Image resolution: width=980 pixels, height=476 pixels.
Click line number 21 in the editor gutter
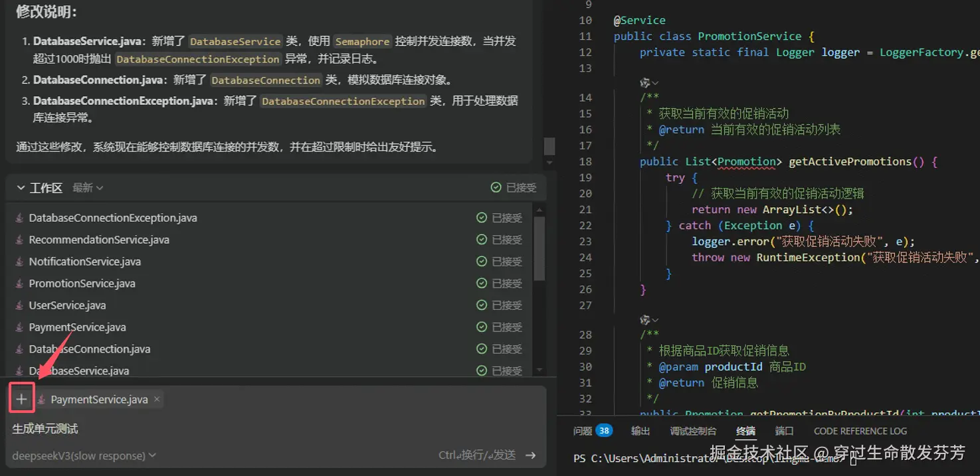(x=585, y=209)
